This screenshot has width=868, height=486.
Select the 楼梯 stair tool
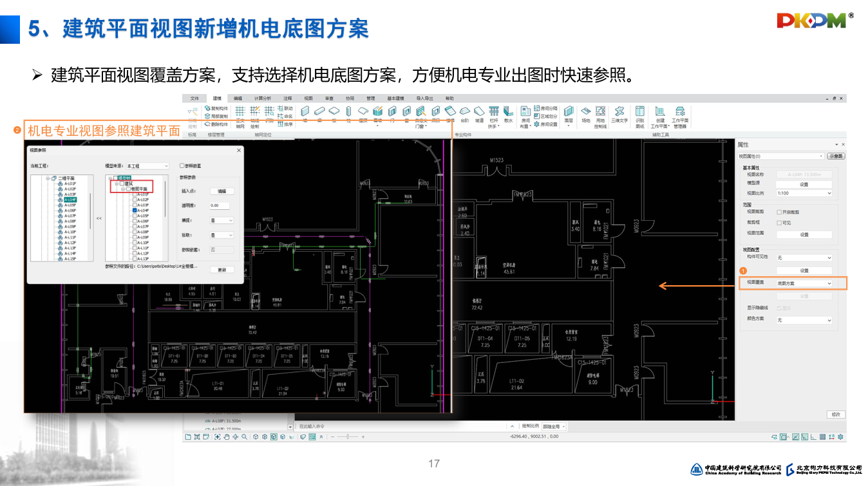click(450, 114)
